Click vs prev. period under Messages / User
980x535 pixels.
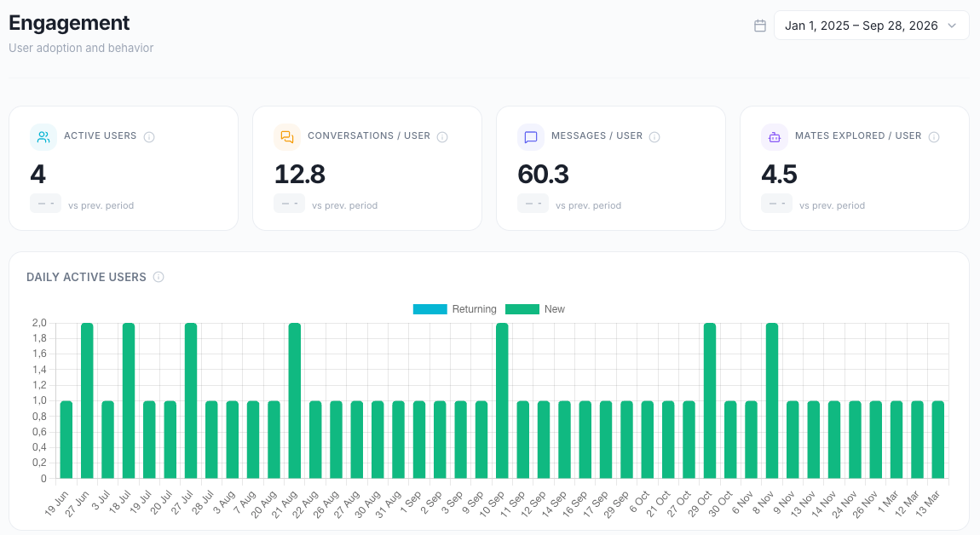tap(589, 205)
